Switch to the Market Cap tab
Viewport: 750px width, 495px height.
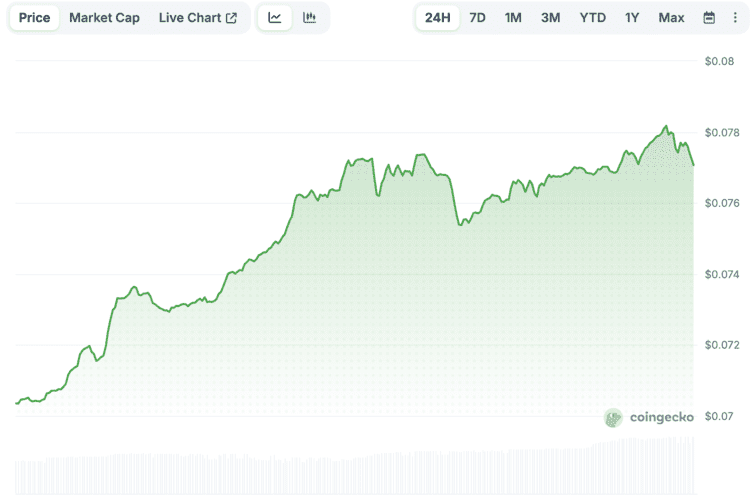104,18
